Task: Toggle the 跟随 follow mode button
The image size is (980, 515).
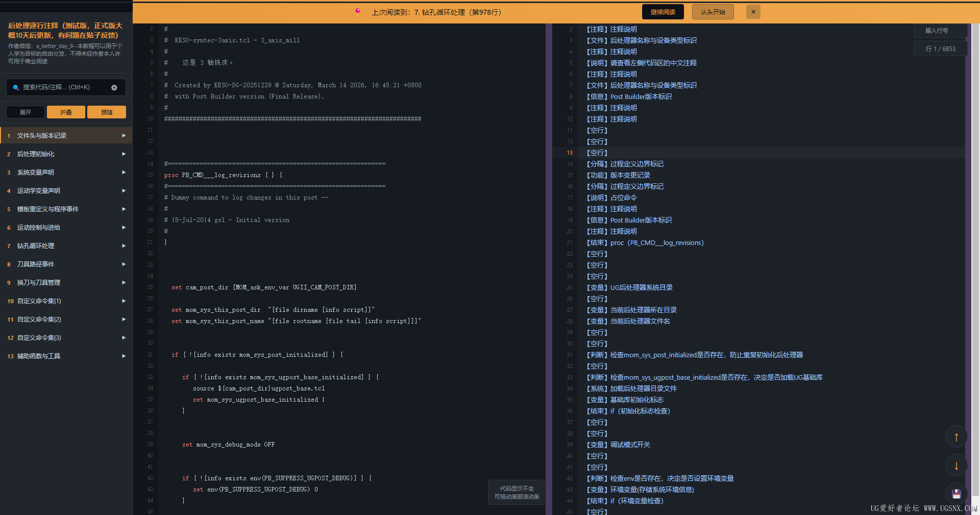Action: 107,112
